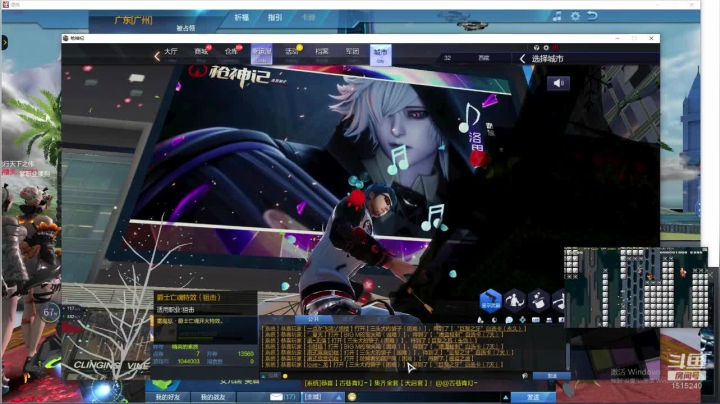Image resolution: width=720 pixels, height=404 pixels.
Task: Select the 公共 public chat tab
Action: (x=313, y=319)
